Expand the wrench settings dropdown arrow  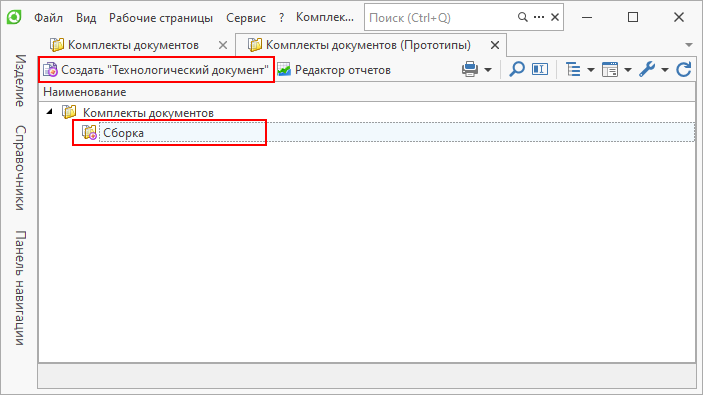tap(665, 70)
